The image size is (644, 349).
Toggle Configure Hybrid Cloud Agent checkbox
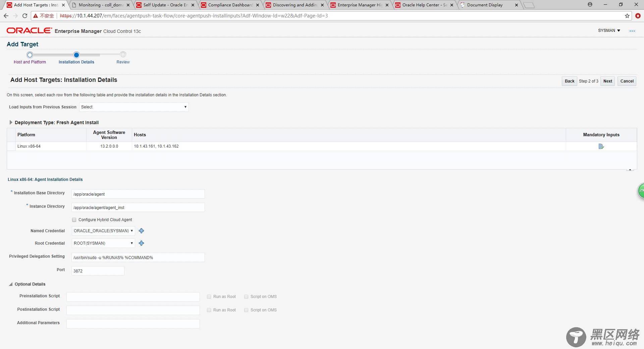pyautogui.click(x=74, y=220)
